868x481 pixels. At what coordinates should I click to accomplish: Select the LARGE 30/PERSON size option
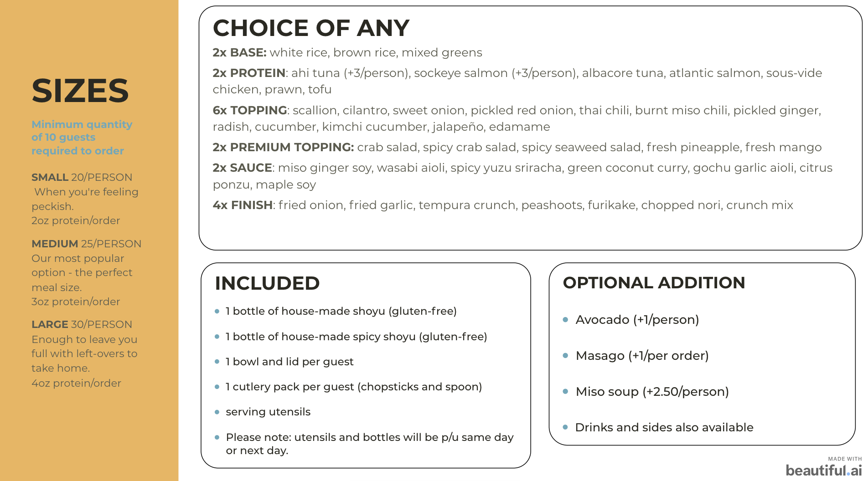click(x=82, y=324)
